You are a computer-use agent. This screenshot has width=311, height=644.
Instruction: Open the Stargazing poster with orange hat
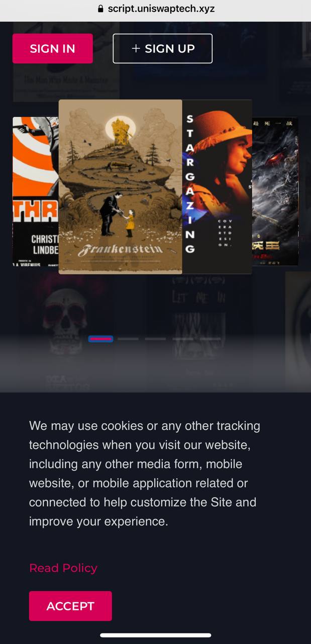[x=217, y=187]
